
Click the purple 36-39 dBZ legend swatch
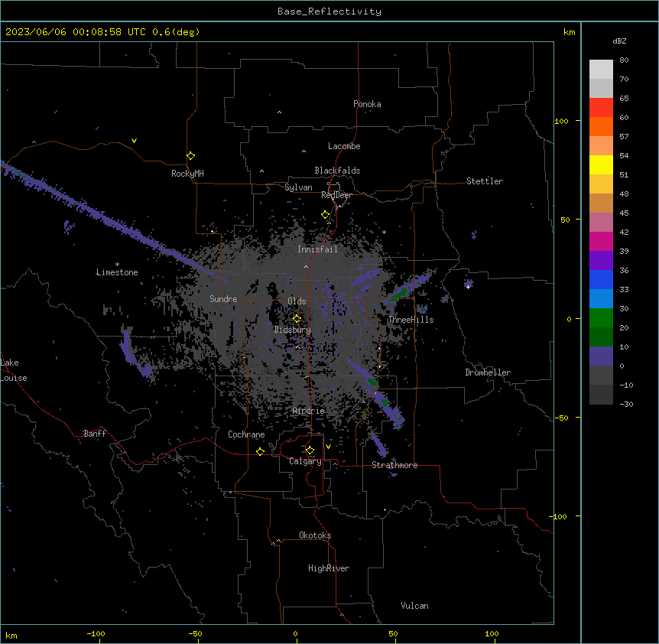(601, 261)
